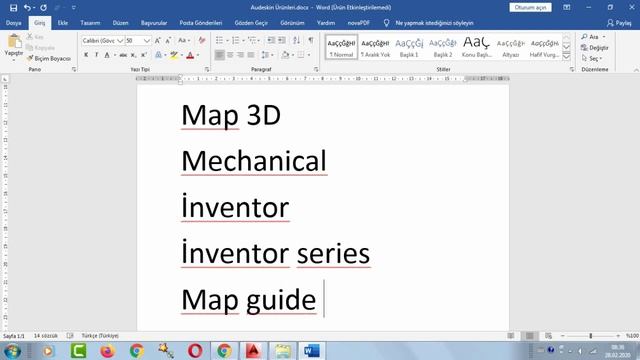Toggle strikethrough abc formatting
This screenshot has width=640, height=360.
(x=123, y=55)
